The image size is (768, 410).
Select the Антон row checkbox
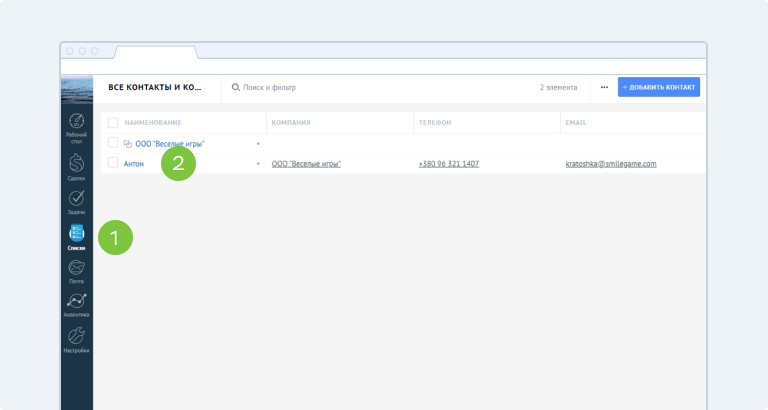tap(113, 163)
